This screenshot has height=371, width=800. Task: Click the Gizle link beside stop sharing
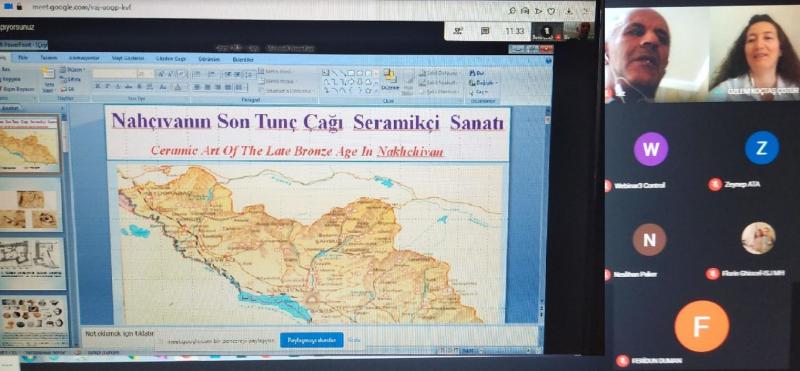(354, 340)
